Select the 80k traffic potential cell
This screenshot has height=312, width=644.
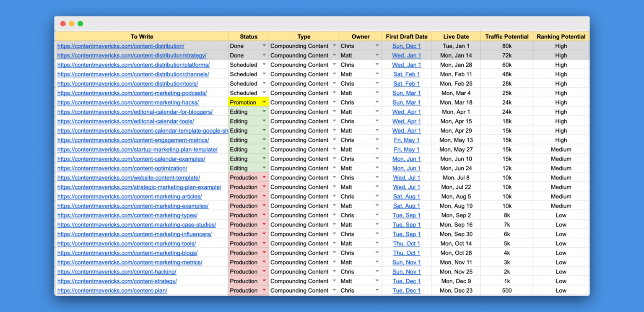tap(506, 46)
